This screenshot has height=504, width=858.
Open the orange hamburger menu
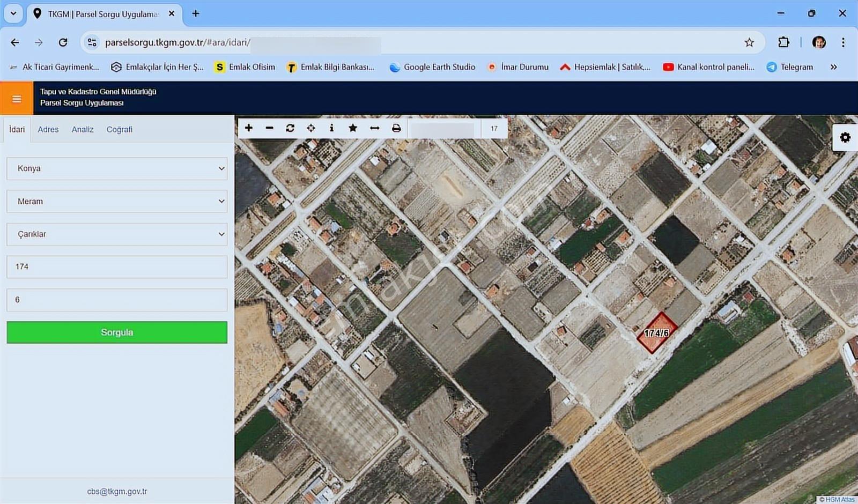tap(17, 98)
